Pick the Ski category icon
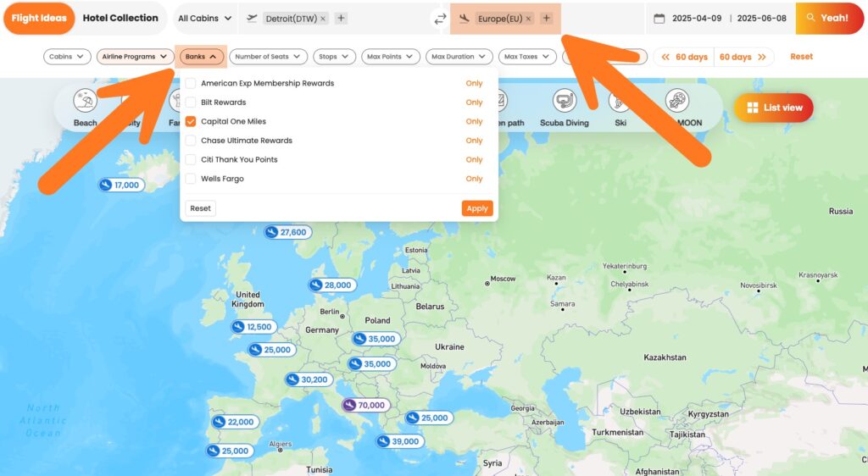Screen dimensions: 868x476 click(620, 101)
